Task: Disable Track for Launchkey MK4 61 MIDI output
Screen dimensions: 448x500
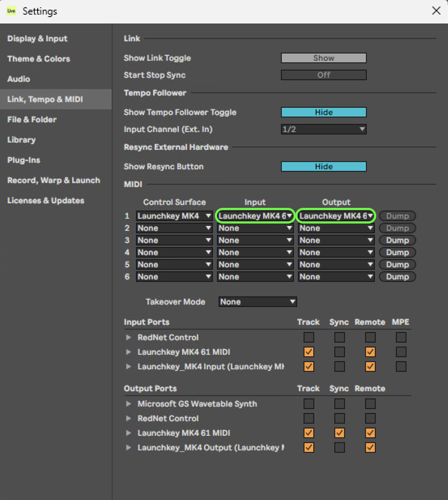Action: click(309, 433)
